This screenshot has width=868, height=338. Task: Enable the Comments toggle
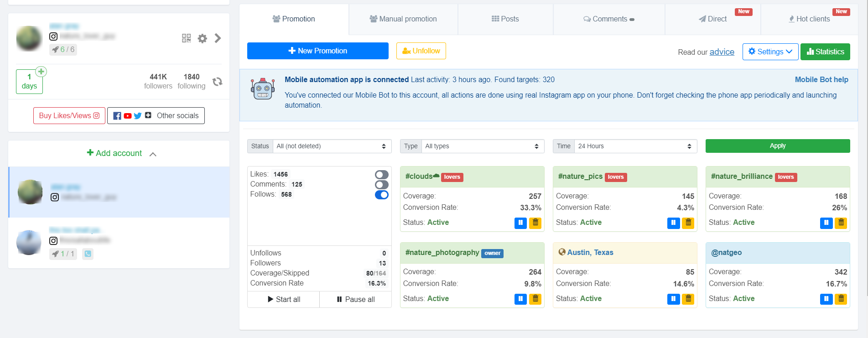382,185
